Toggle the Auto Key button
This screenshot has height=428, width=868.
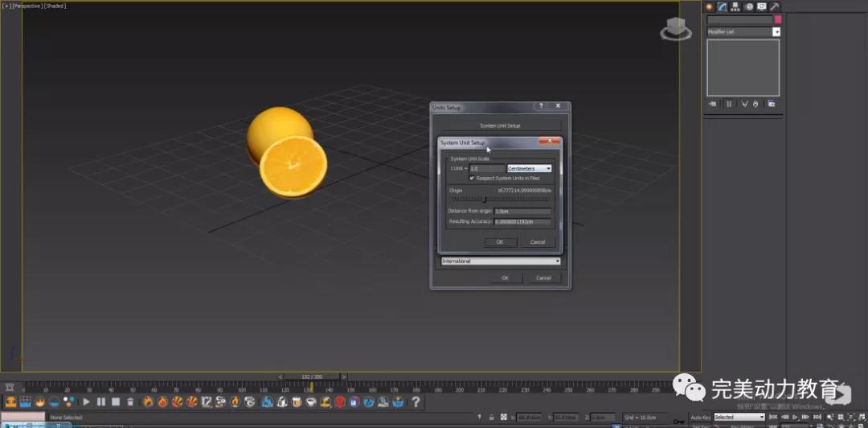click(x=701, y=418)
